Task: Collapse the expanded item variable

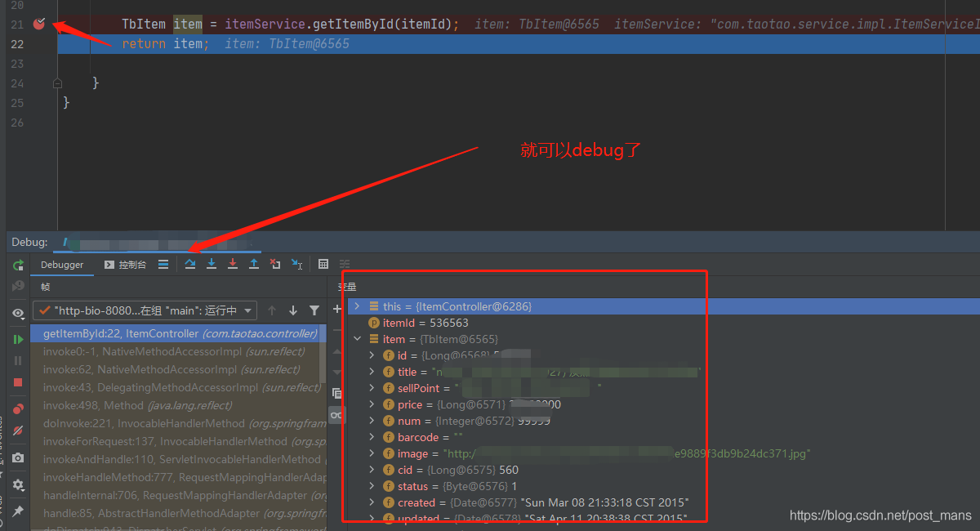Action: [x=357, y=338]
